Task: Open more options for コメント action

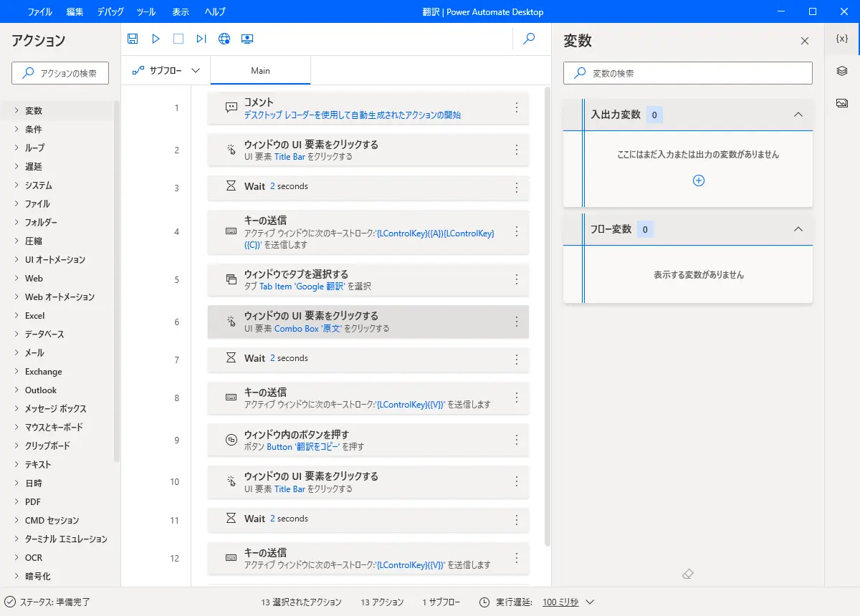Action: coord(517,107)
